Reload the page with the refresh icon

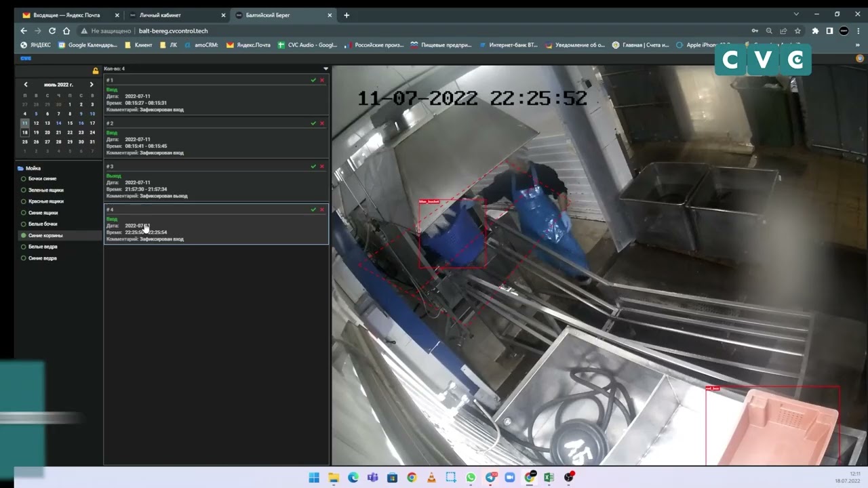point(52,30)
